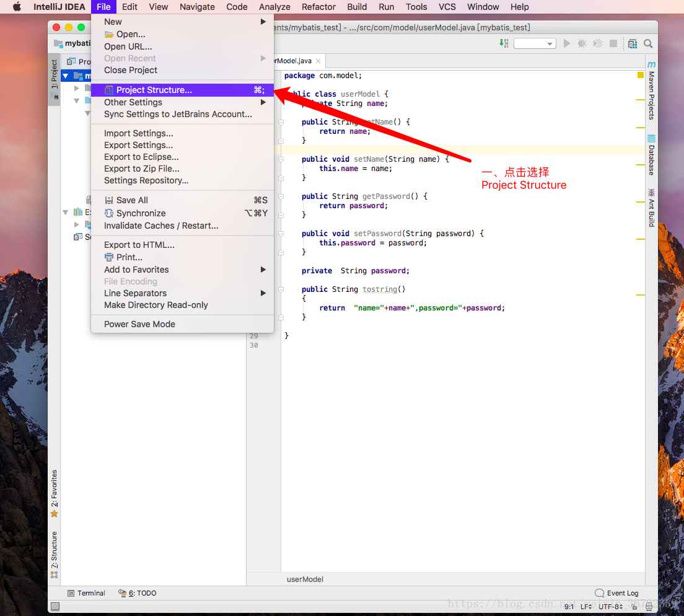This screenshot has height=616, width=684.
Task: Select Export to HTML... entry
Action: click(x=182, y=245)
